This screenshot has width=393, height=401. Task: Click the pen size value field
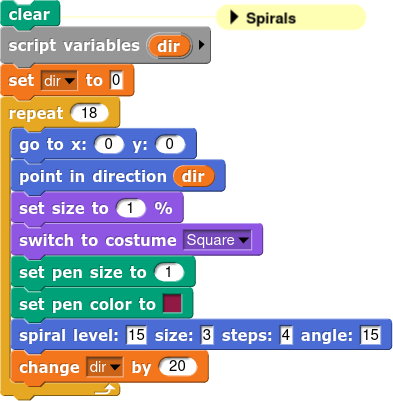(x=169, y=272)
